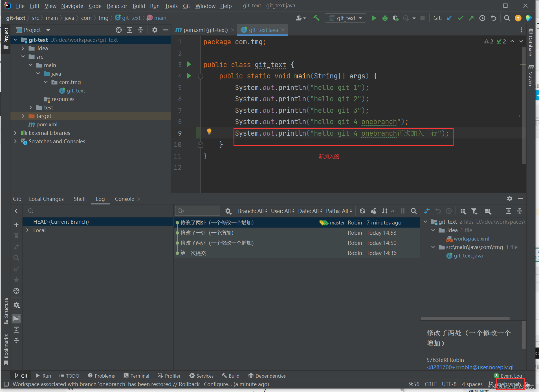Viewport: 539px width, 392px height.
Task: Toggle Structure tool window
Action: pyautogui.click(x=6, y=311)
